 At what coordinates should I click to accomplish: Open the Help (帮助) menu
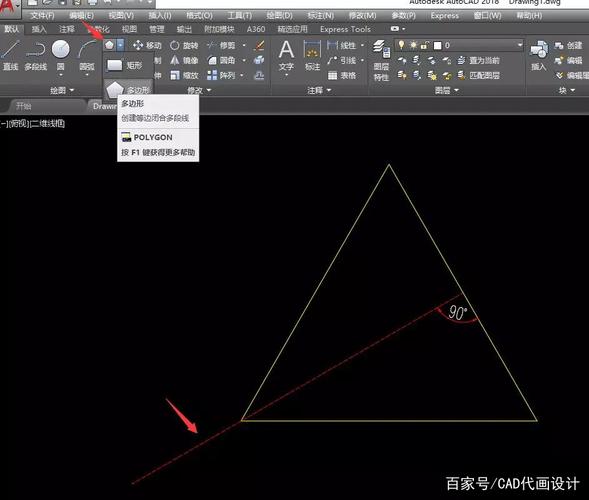(x=529, y=16)
